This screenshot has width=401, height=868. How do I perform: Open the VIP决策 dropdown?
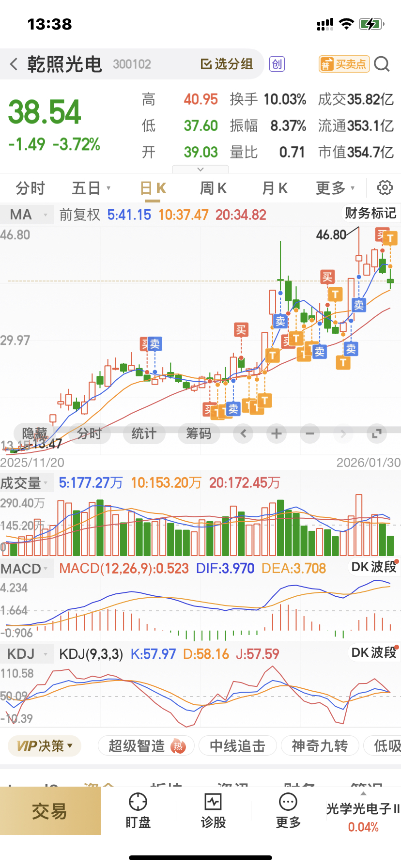45,746
